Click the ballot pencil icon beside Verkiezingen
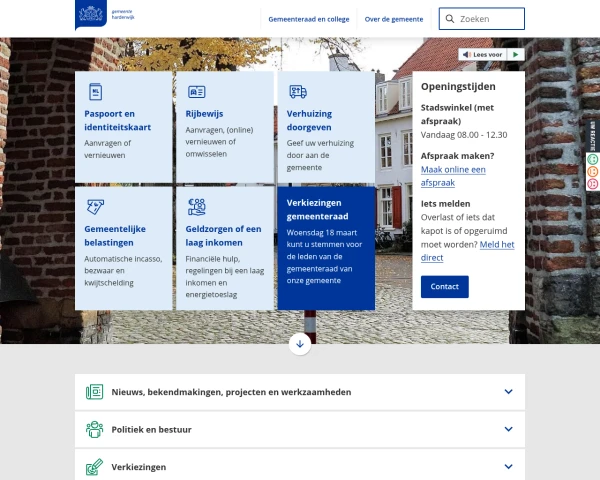Image resolution: width=600 pixels, height=480 pixels. tap(95, 467)
